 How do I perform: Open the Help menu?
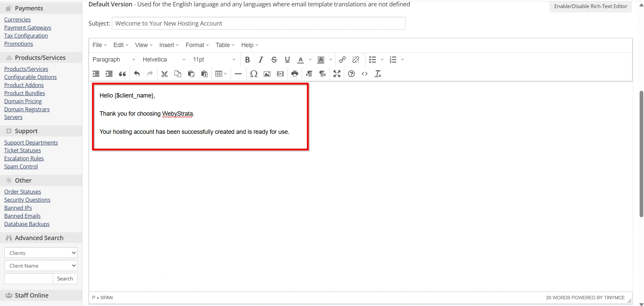coord(250,45)
